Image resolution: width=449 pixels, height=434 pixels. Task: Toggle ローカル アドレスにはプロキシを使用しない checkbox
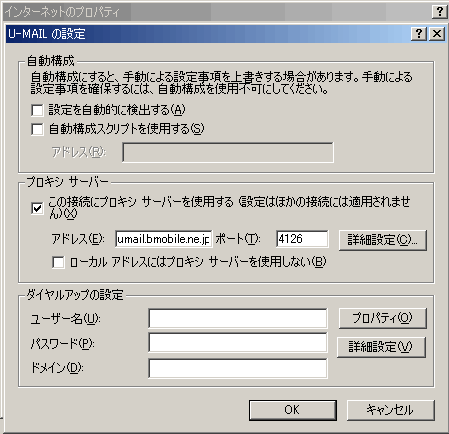point(58,262)
